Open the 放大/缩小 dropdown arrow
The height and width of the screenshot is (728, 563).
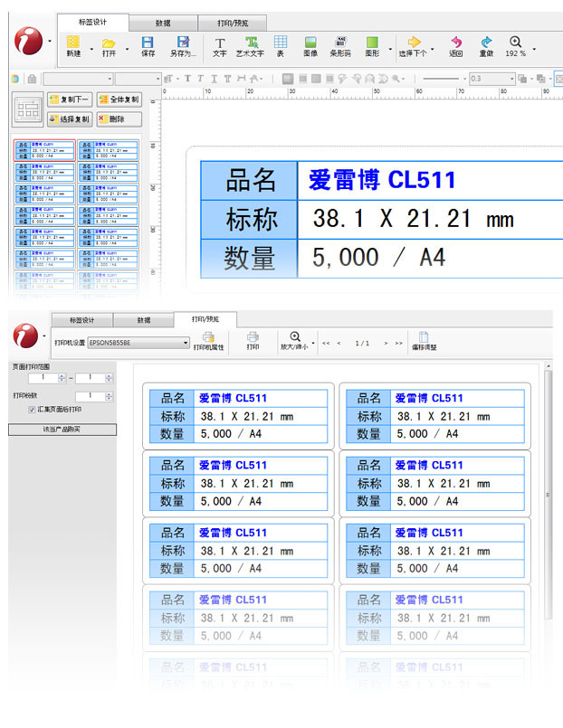313,343
